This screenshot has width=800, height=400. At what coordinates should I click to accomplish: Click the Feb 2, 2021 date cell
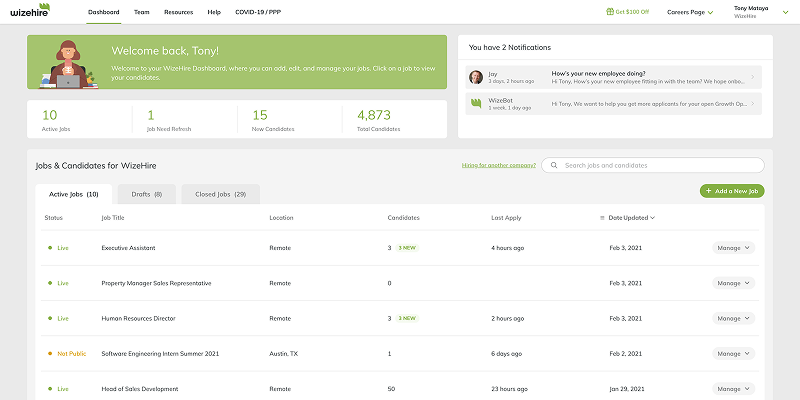point(626,354)
